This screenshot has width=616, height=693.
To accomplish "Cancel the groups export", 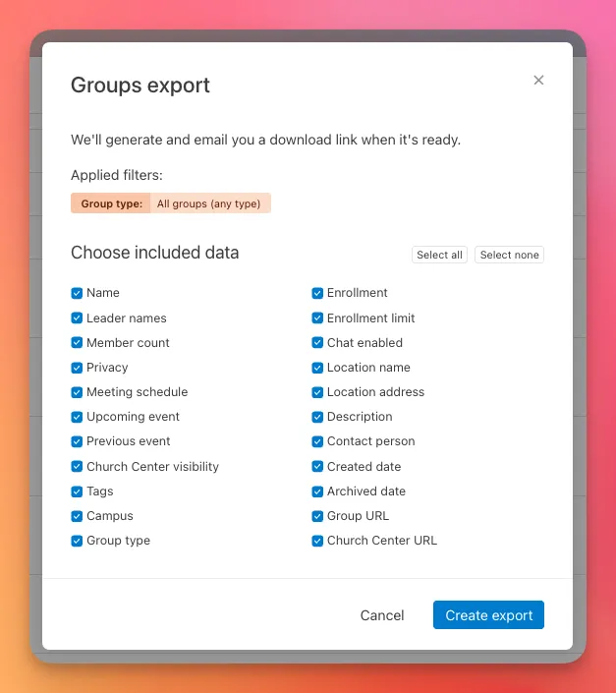I will pos(382,615).
